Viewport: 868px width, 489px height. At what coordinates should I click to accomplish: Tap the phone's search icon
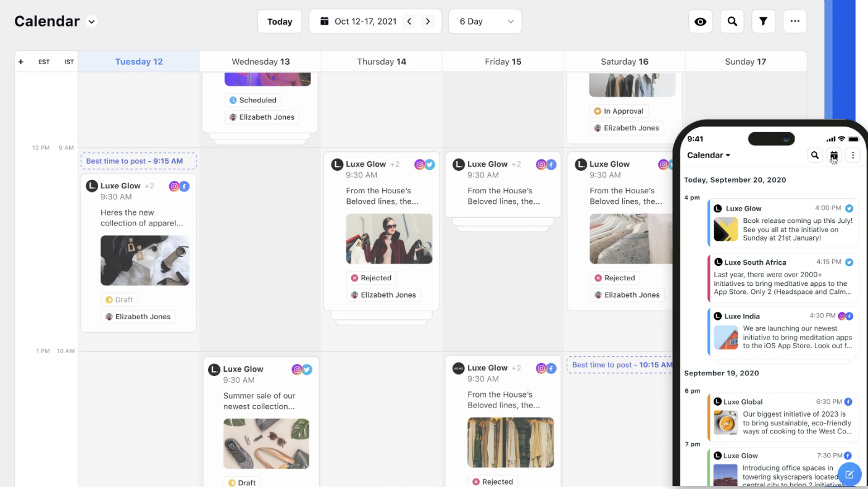tap(815, 155)
